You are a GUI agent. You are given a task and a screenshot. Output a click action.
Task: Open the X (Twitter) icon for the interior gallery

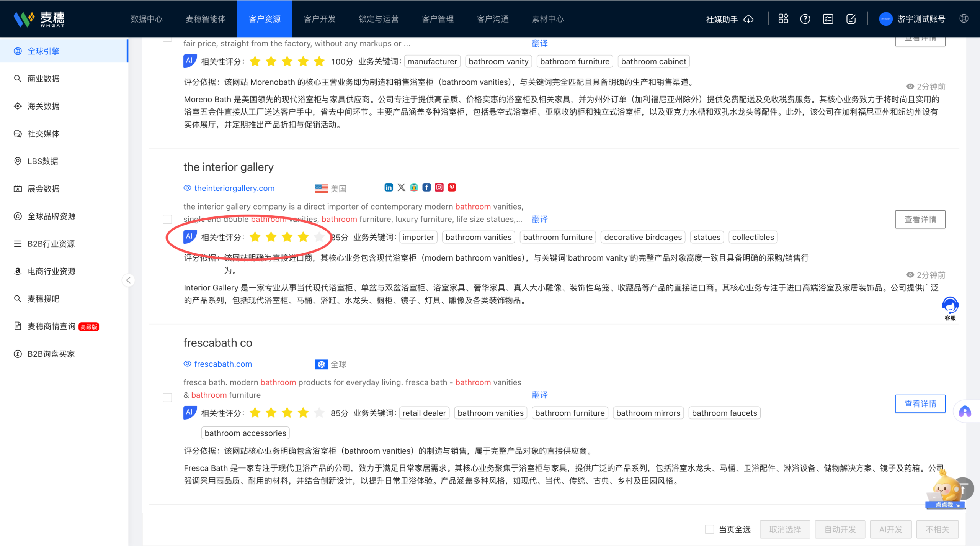[x=401, y=187]
